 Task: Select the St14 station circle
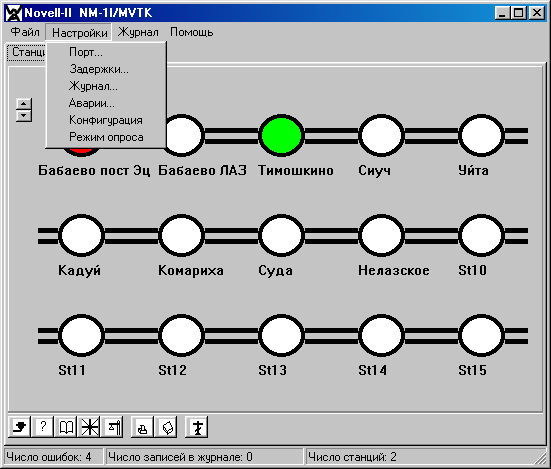(x=381, y=336)
